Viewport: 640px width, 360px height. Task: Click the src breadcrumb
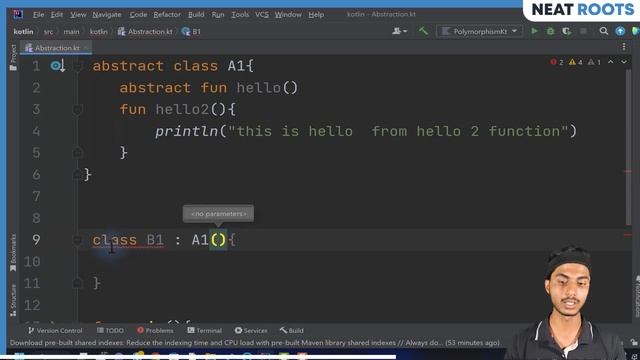click(48, 31)
